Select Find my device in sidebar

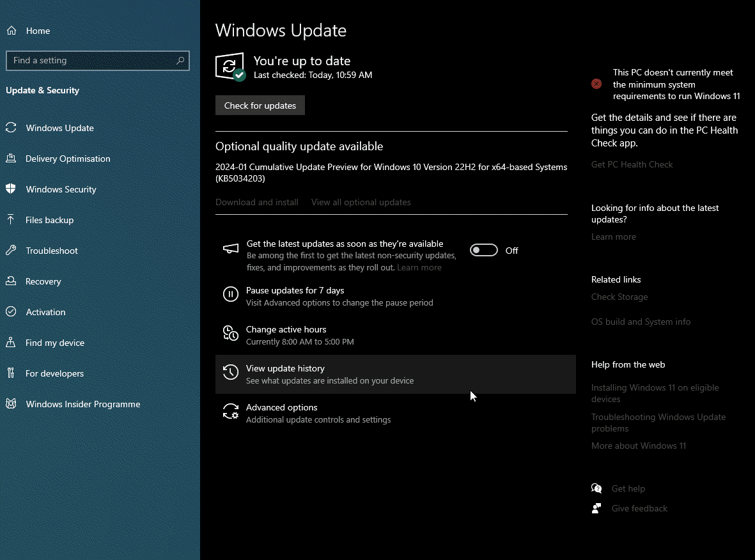[55, 343]
